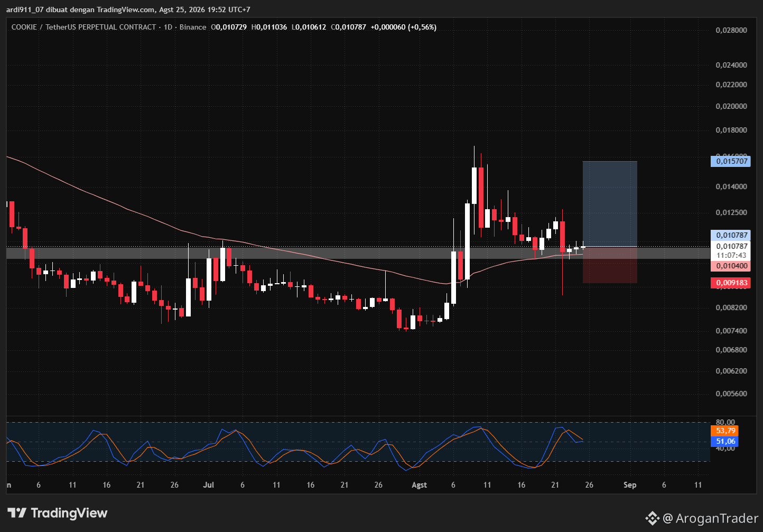Click the change value +0,000060 (+0,56%)

404,27
